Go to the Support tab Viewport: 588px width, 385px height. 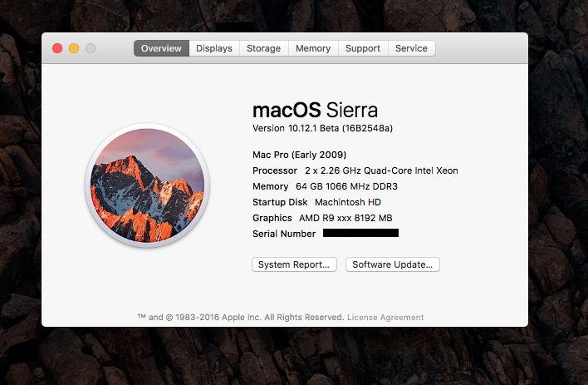[x=363, y=48]
